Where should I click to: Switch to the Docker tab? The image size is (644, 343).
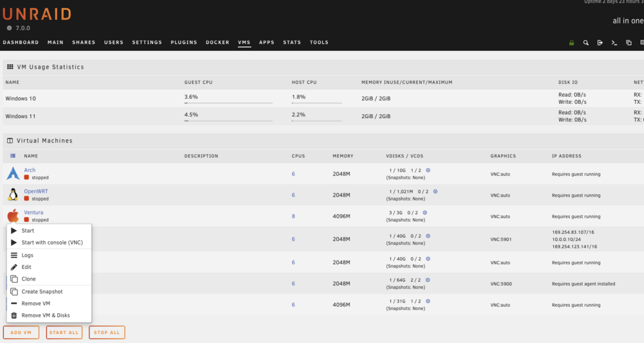coord(218,43)
